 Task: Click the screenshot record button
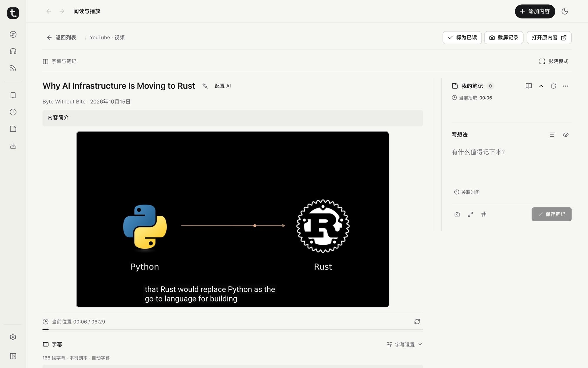[504, 37]
